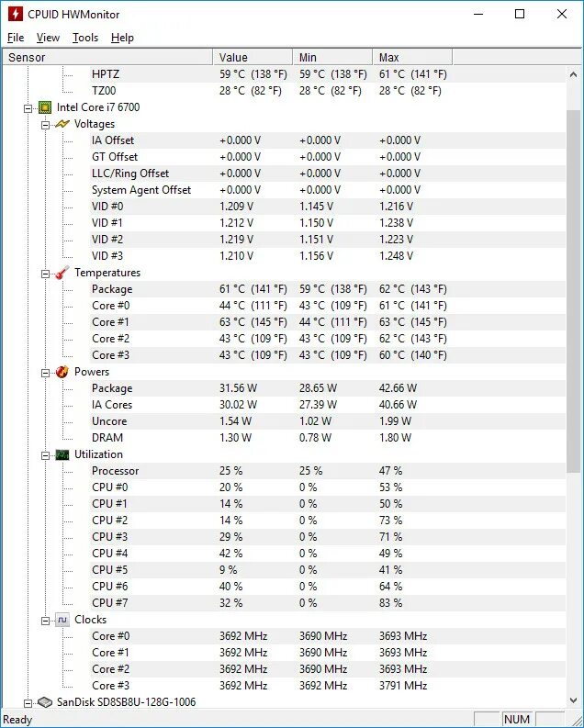584x728 pixels.
Task: Click the SanDisk drive icon
Action: (x=45, y=702)
